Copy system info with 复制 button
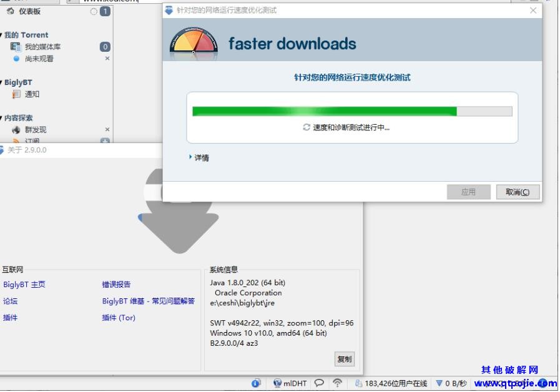 (x=345, y=359)
